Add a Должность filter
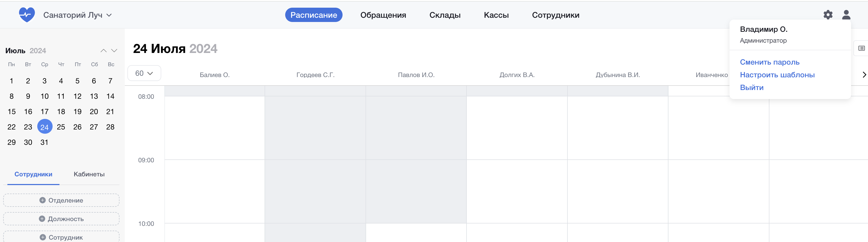The image size is (868, 242). (61, 219)
